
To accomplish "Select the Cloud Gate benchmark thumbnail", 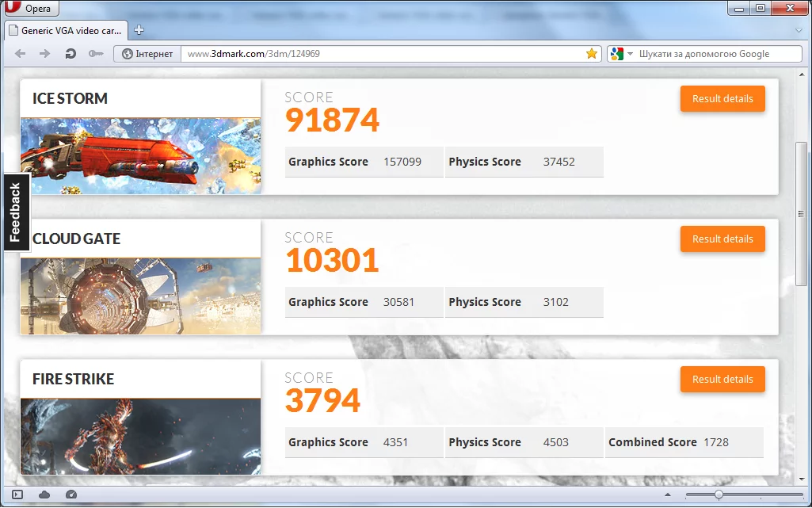I will (140, 296).
